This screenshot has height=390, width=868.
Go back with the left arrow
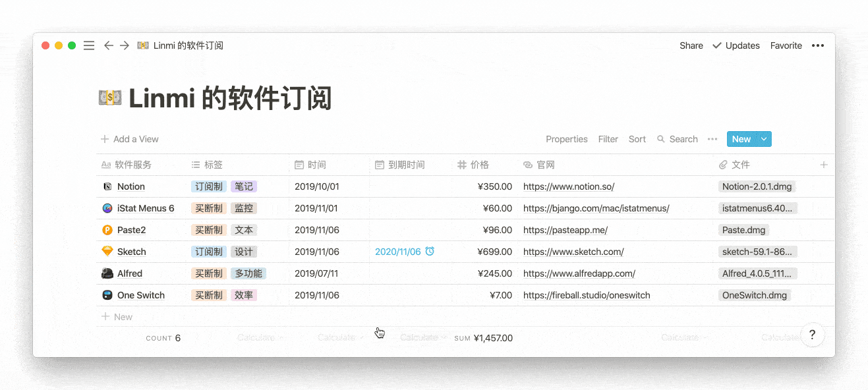pyautogui.click(x=108, y=45)
